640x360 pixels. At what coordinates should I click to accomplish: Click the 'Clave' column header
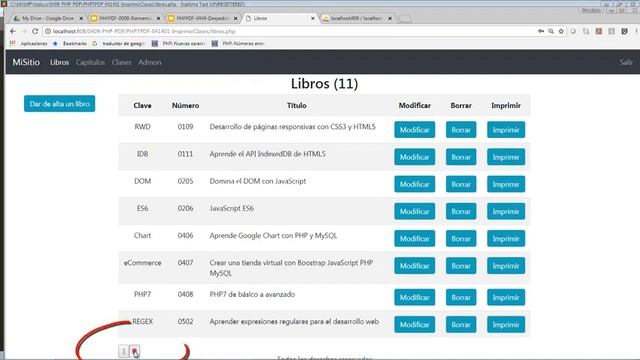(x=142, y=105)
